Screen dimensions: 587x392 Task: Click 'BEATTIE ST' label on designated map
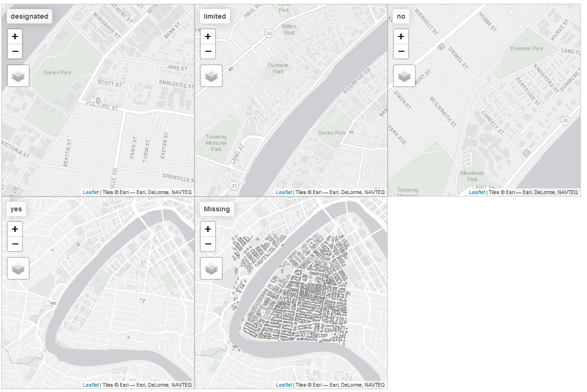(67, 153)
